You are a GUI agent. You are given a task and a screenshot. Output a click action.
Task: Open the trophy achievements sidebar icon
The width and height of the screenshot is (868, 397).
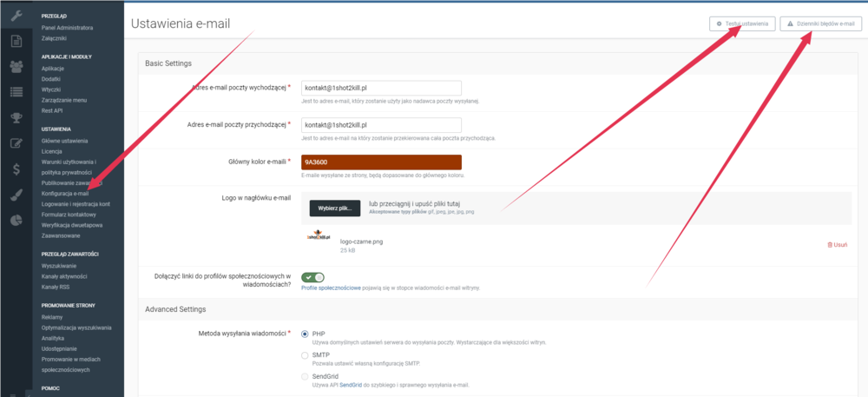pos(16,117)
